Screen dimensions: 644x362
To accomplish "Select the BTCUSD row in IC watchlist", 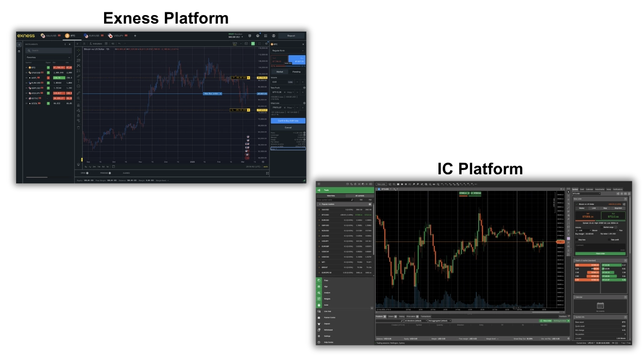I will pos(345,215).
